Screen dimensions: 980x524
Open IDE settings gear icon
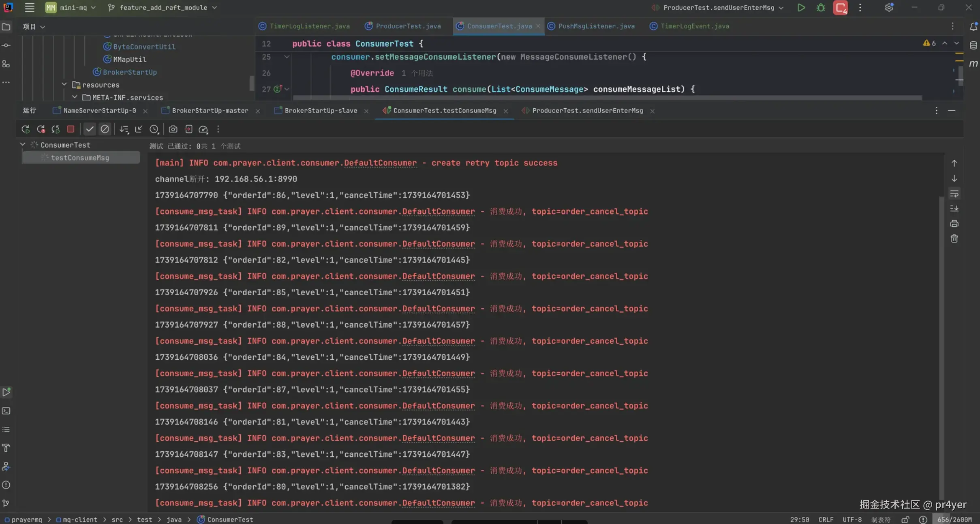tap(889, 8)
